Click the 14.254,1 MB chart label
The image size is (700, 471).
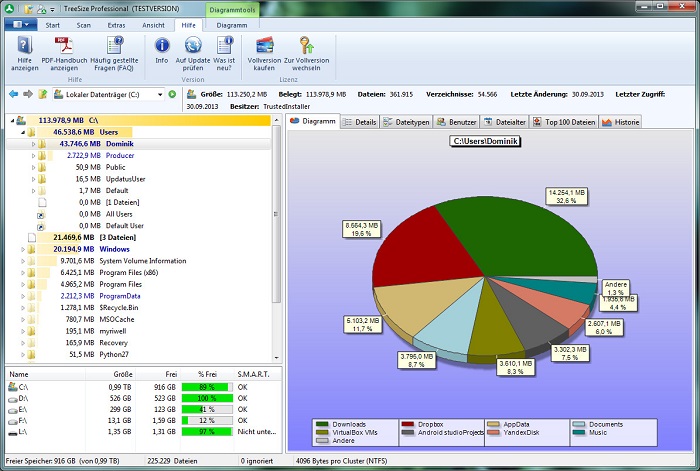[x=567, y=196]
